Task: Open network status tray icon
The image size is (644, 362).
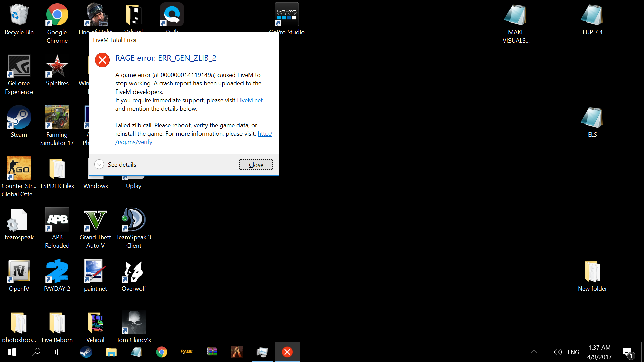Action: point(546,352)
